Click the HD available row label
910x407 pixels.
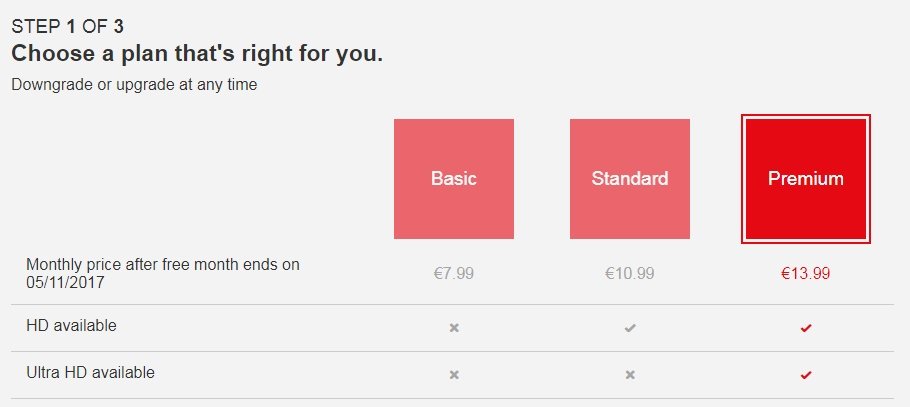pyautogui.click(x=71, y=326)
